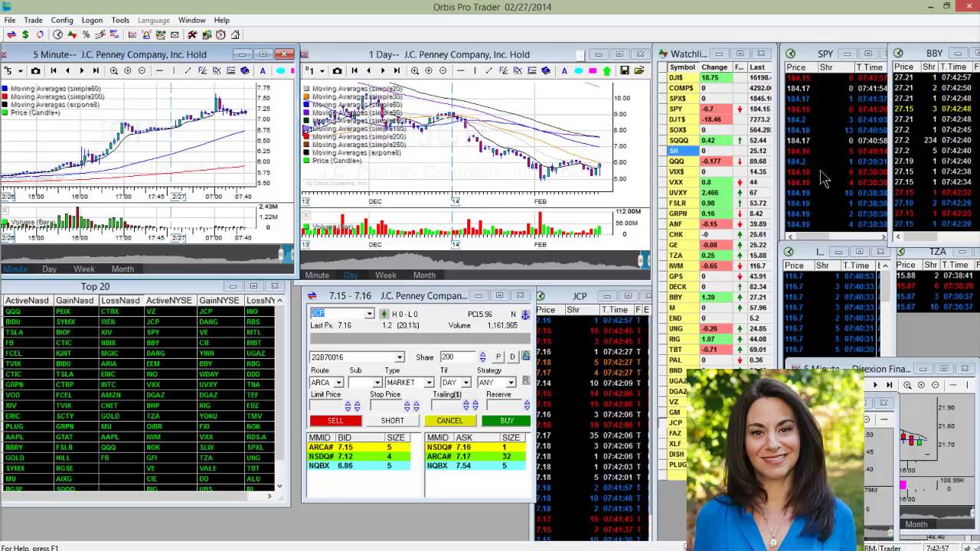The image size is (980, 551).
Task: Open the order Type MARKET dropdown
Action: click(x=429, y=382)
